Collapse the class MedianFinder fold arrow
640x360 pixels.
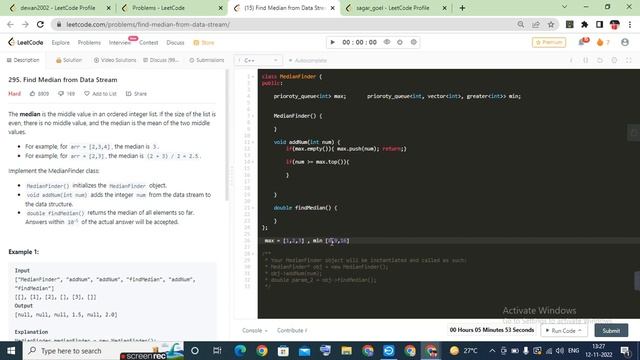pyautogui.click(x=253, y=77)
